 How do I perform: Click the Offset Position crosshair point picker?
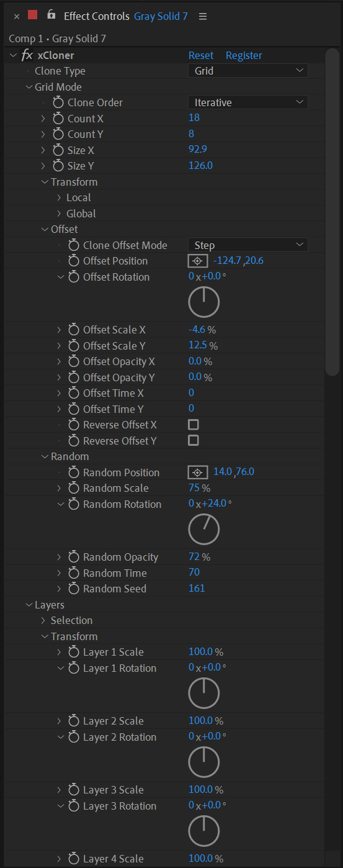[198, 261]
